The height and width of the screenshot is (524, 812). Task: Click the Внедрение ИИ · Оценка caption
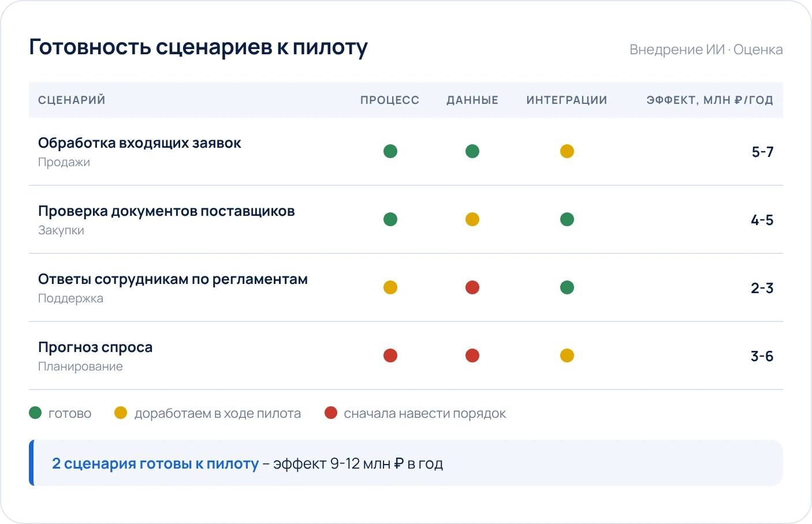tap(706, 50)
